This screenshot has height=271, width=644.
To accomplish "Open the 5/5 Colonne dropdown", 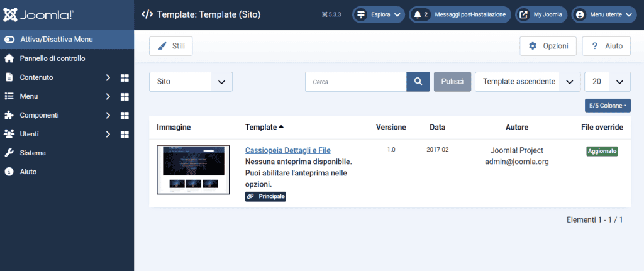I will point(608,106).
